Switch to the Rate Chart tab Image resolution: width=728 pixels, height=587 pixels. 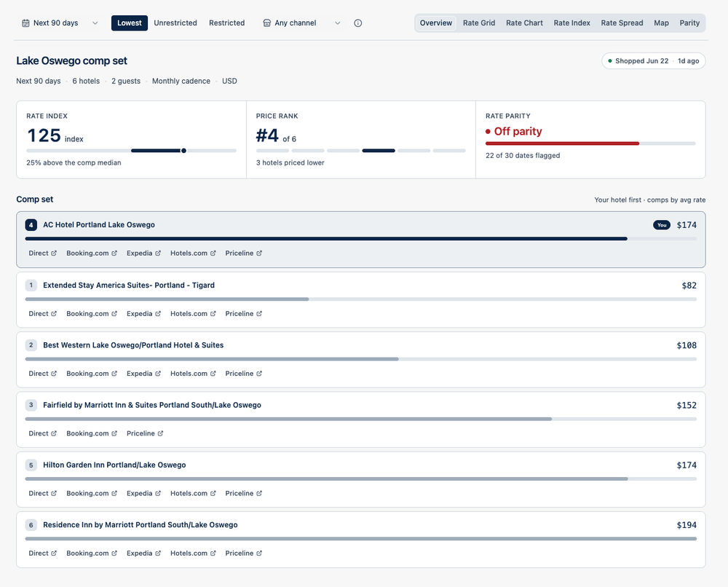tap(524, 23)
